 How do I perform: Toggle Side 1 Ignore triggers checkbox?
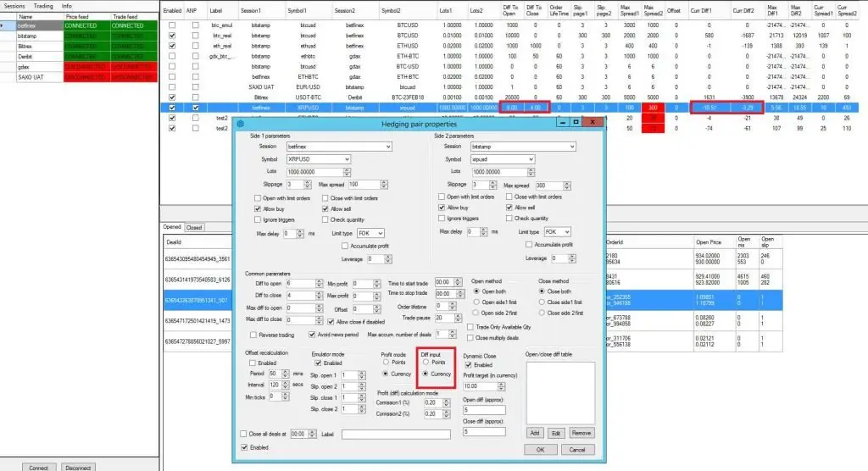(x=258, y=219)
